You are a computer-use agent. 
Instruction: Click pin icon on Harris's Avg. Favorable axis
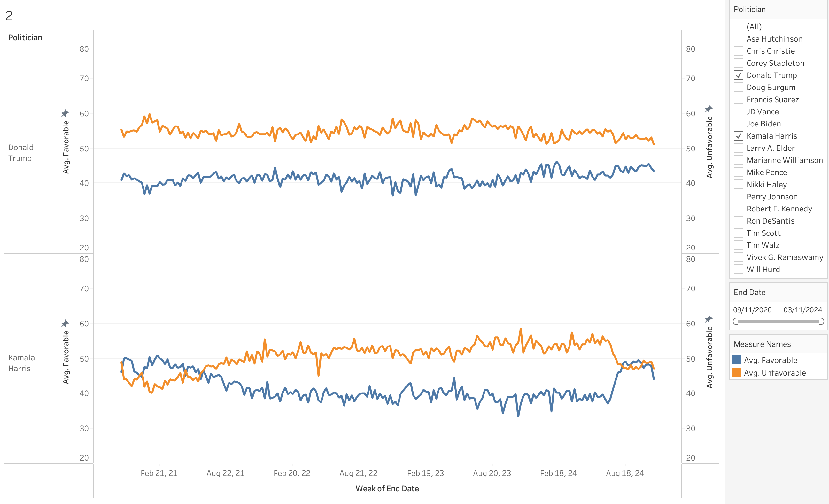[x=65, y=324]
